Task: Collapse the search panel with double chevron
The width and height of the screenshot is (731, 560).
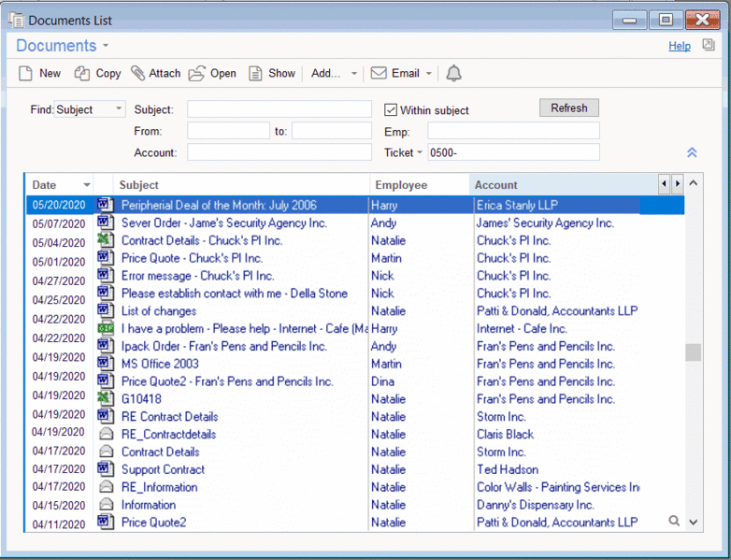Action: click(692, 152)
